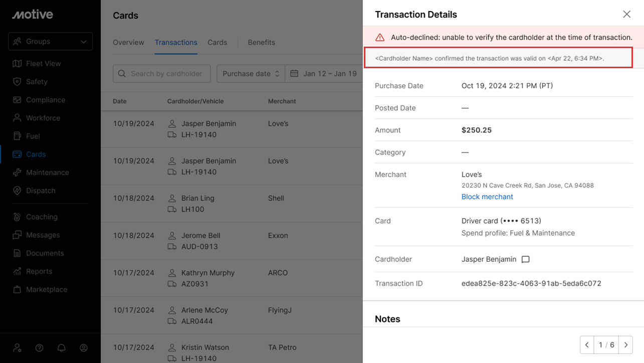
Task: Go to next transaction in pager
Action: point(625,345)
